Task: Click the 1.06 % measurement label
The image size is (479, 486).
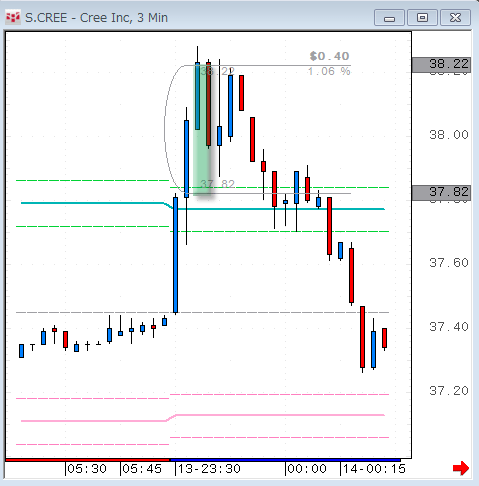Action: 329,71
